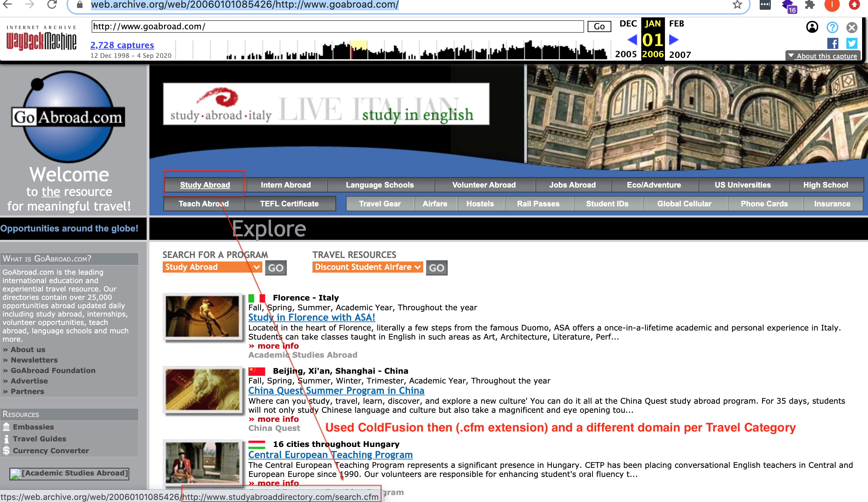Open the TEFL Certificate menu item

(289, 204)
